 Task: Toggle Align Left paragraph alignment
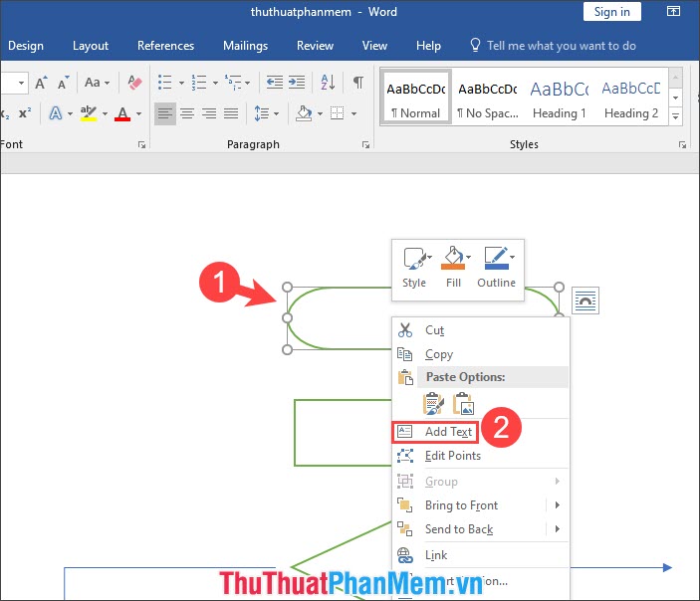tap(165, 113)
